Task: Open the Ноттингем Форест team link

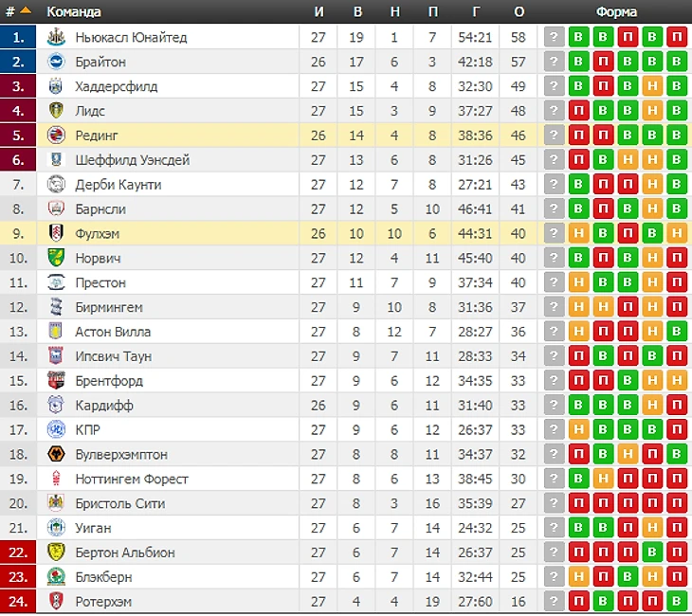Action: [132, 479]
